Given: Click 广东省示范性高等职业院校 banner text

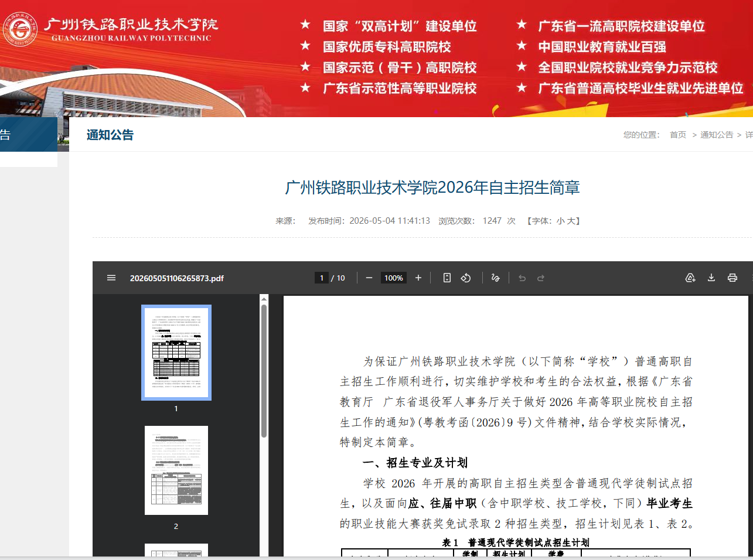Looking at the screenshot, I should 400,88.
